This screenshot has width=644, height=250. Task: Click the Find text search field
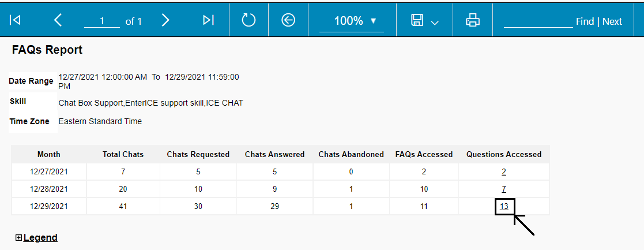tap(538, 21)
